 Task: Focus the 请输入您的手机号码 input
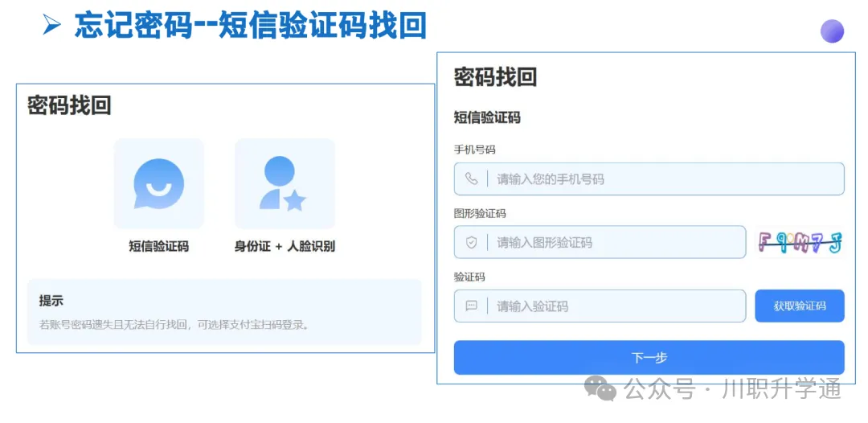pyautogui.click(x=649, y=179)
